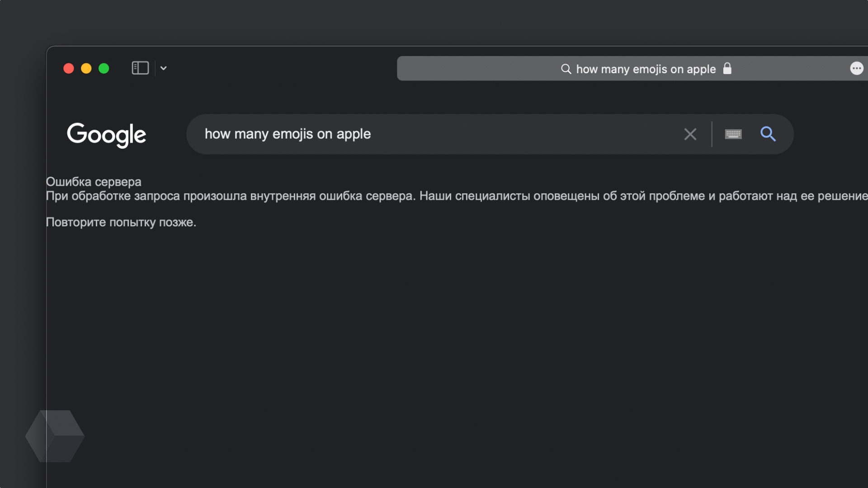Image resolution: width=868 pixels, height=488 pixels.
Task: Click the "Ошибка сервера" heading
Action: pos(94,182)
